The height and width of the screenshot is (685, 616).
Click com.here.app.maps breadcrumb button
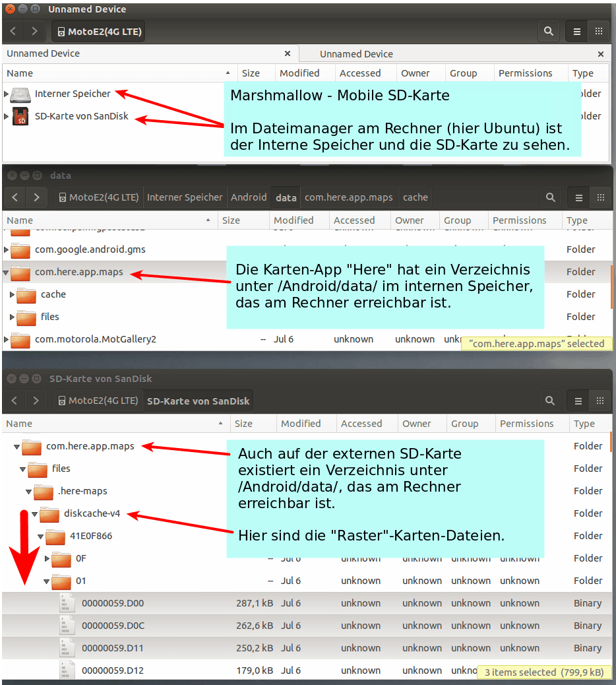[x=348, y=197]
